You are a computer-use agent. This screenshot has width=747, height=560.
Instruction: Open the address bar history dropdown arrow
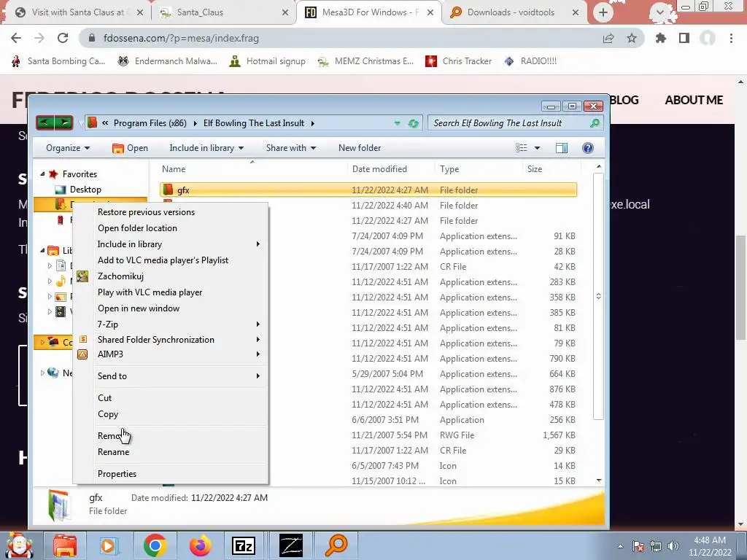397,123
